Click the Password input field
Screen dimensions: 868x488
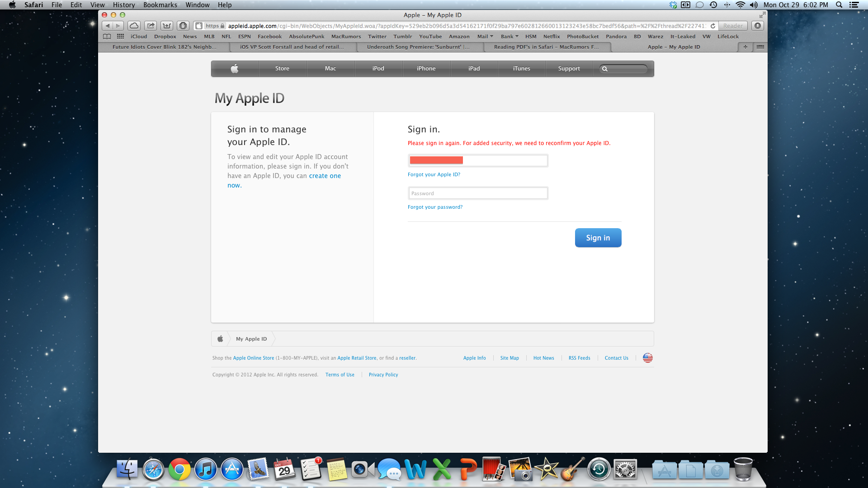click(478, 193)
